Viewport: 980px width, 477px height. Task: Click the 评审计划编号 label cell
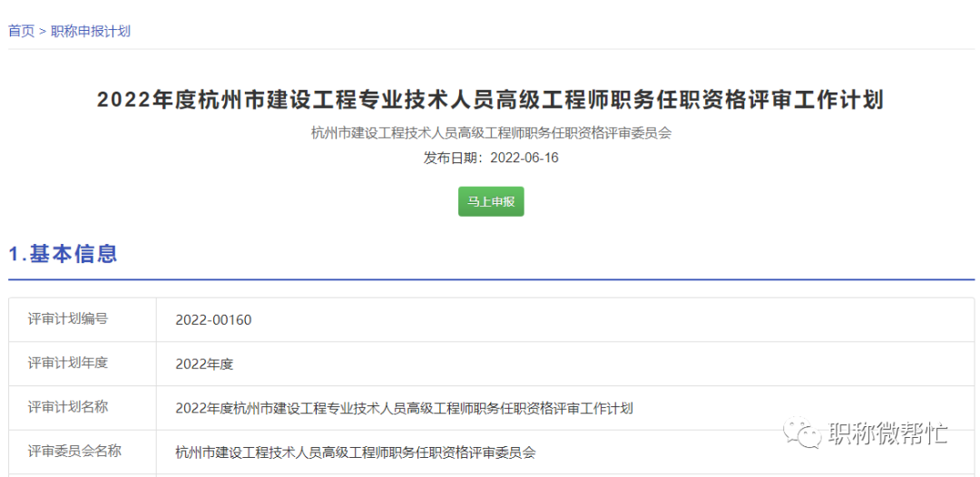point(83,320)
